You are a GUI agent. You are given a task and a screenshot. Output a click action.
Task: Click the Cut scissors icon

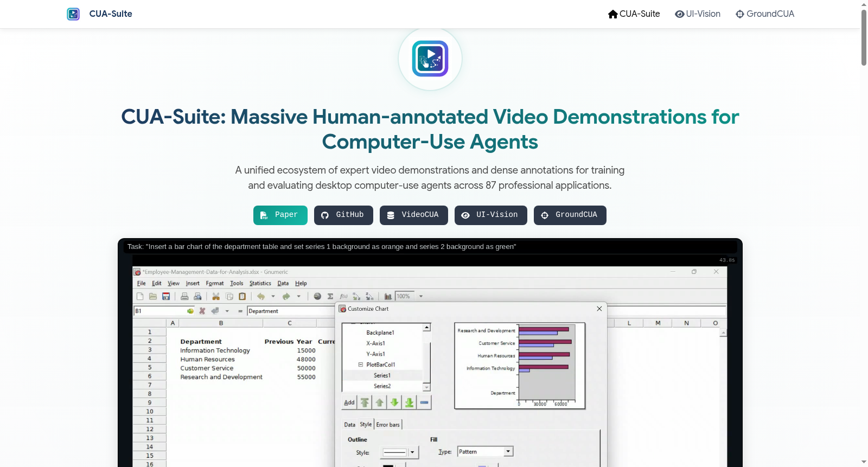point(216,296)
